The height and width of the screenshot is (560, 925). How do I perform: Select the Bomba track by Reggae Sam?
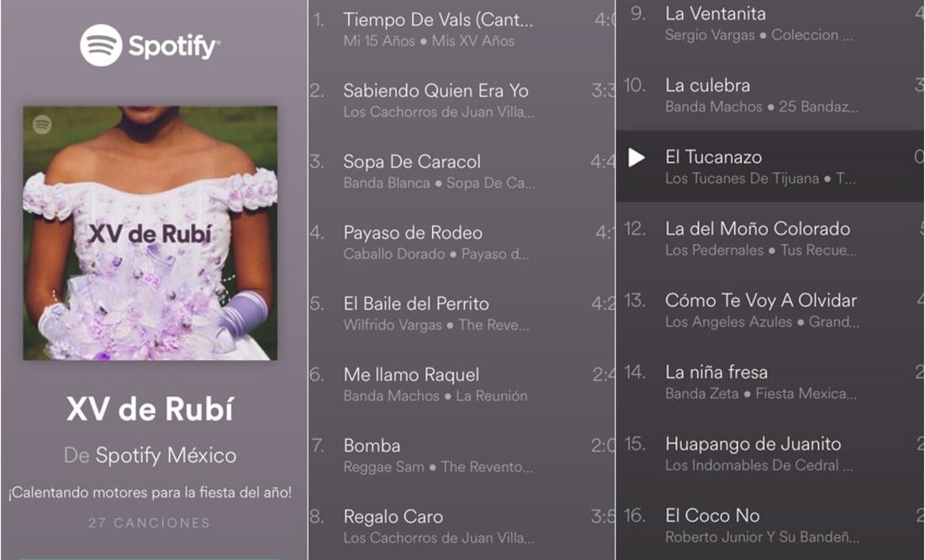462,455
